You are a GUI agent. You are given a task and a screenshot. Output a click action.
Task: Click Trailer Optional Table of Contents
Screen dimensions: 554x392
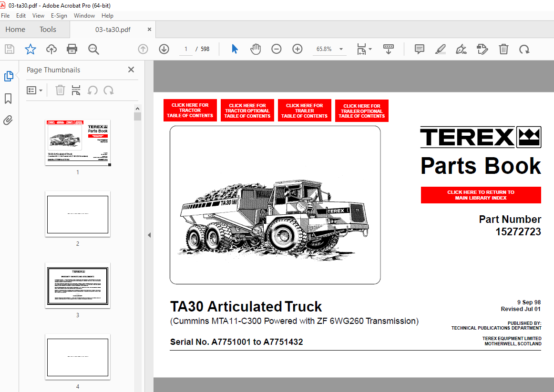coord(362,111)
